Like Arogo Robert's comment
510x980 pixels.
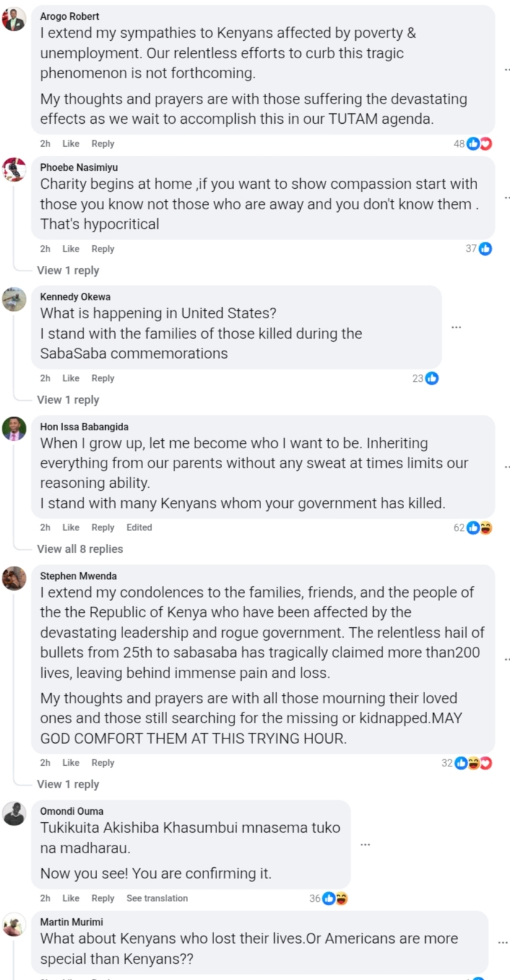(x=71, y=144)
